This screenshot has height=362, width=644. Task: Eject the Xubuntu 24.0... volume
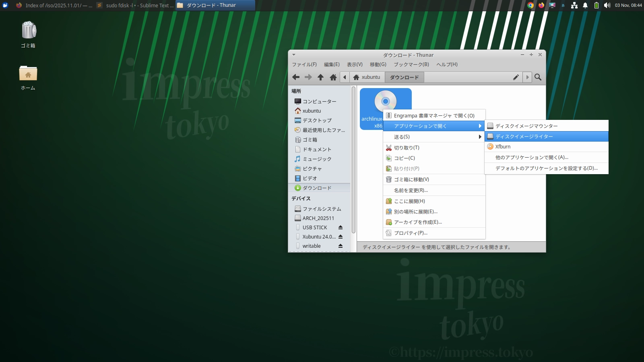tap(341, 237)
